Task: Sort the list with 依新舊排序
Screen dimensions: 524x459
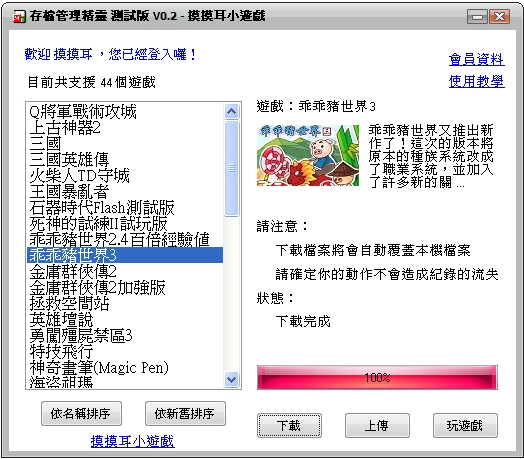Action: [x=185, y=414]
